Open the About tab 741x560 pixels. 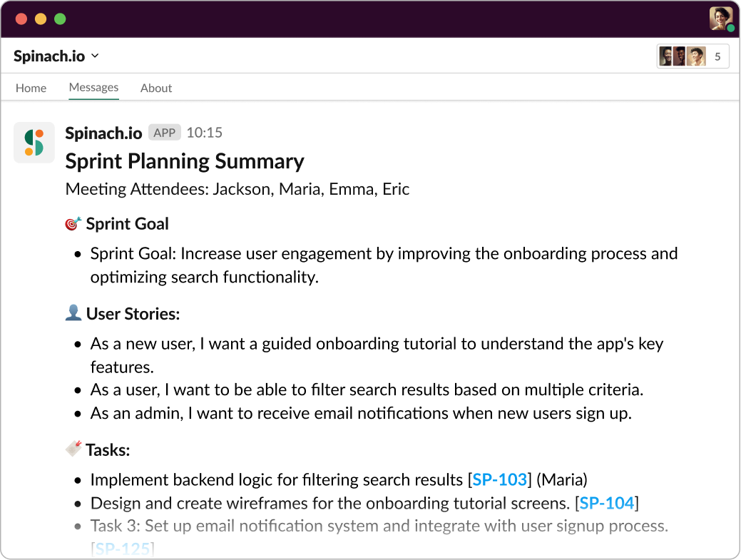[156, 88]
